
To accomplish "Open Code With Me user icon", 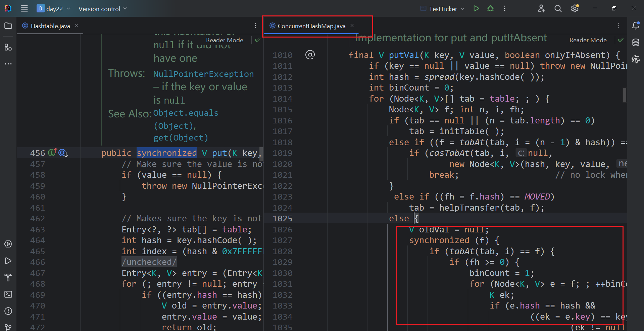I will point(541,8).
